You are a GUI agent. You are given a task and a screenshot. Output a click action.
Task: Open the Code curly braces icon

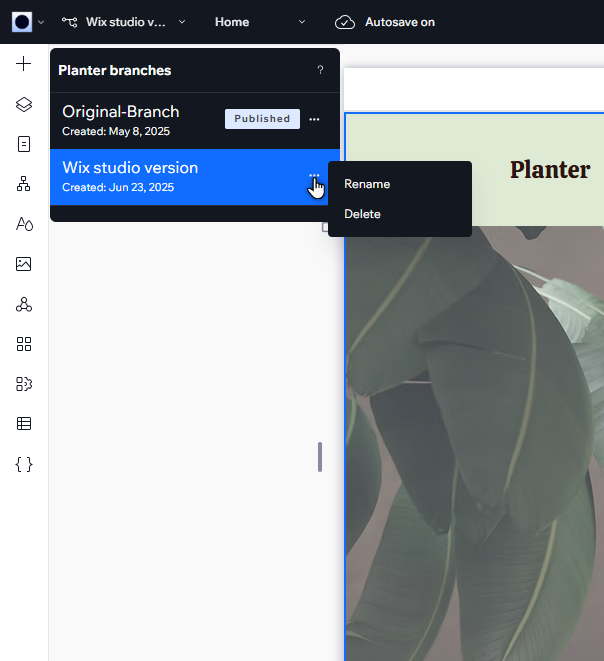[24, 464]
